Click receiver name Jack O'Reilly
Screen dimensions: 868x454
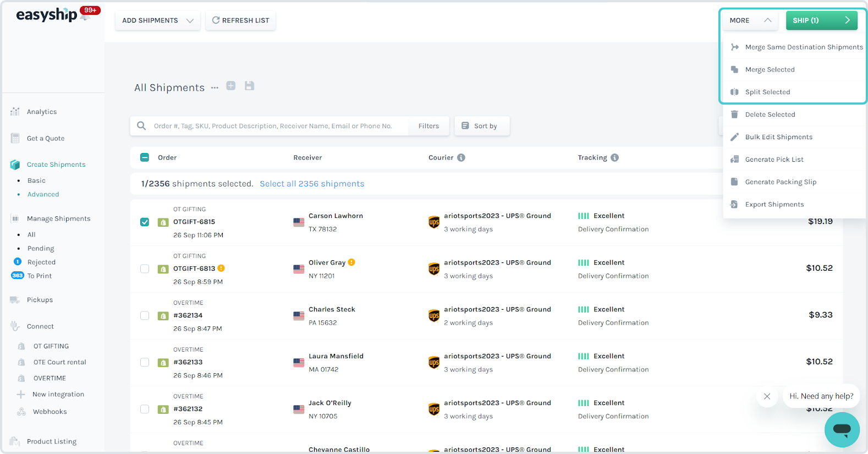(330, 403)
